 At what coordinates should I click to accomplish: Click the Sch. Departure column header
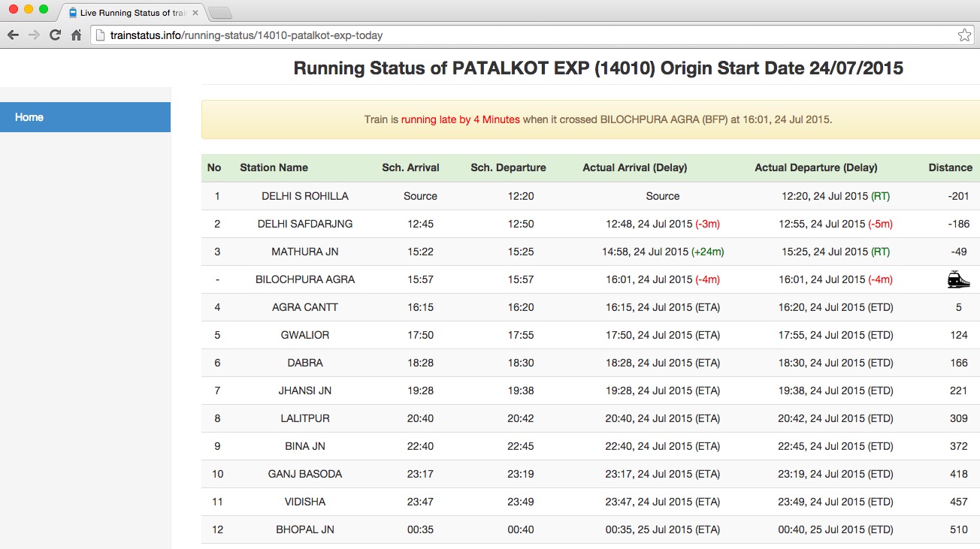[x=508, y=167]
